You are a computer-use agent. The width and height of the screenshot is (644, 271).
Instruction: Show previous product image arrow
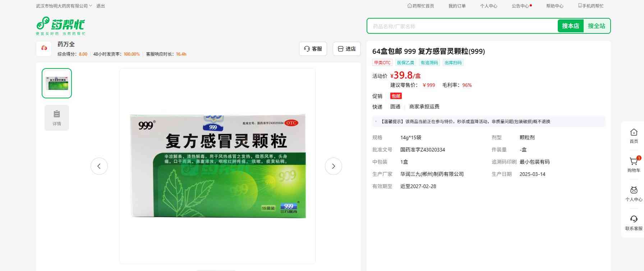(99, 166)
